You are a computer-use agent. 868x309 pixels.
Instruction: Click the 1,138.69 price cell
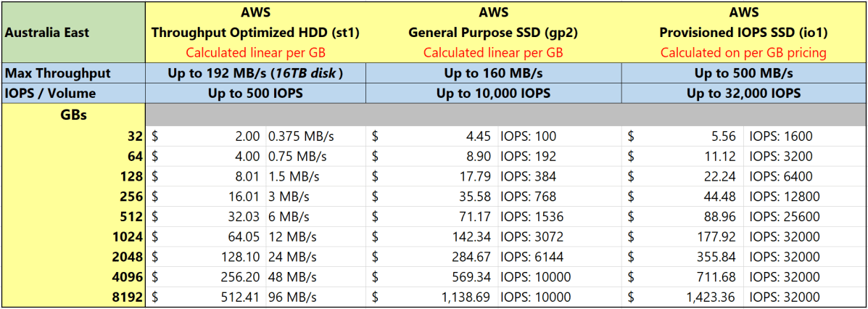click(456, 297)
